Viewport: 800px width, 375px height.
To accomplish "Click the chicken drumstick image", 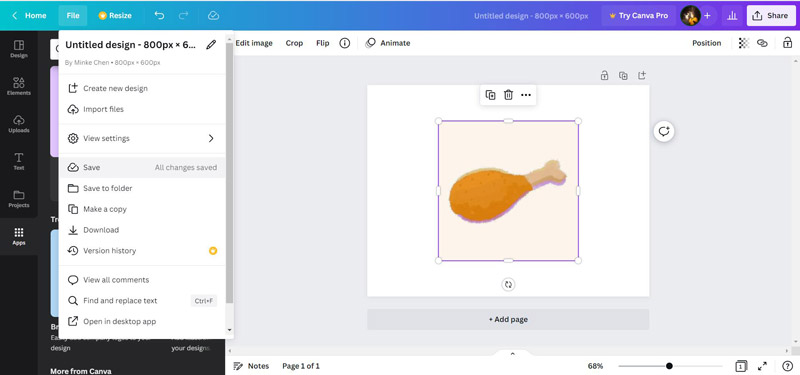I will tap(508, 192).
